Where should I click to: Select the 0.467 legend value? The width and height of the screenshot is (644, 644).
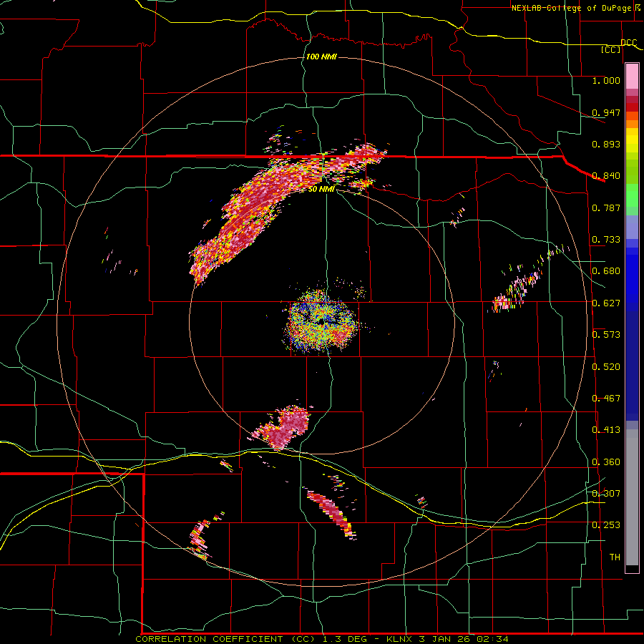click(x=606, y=399)
